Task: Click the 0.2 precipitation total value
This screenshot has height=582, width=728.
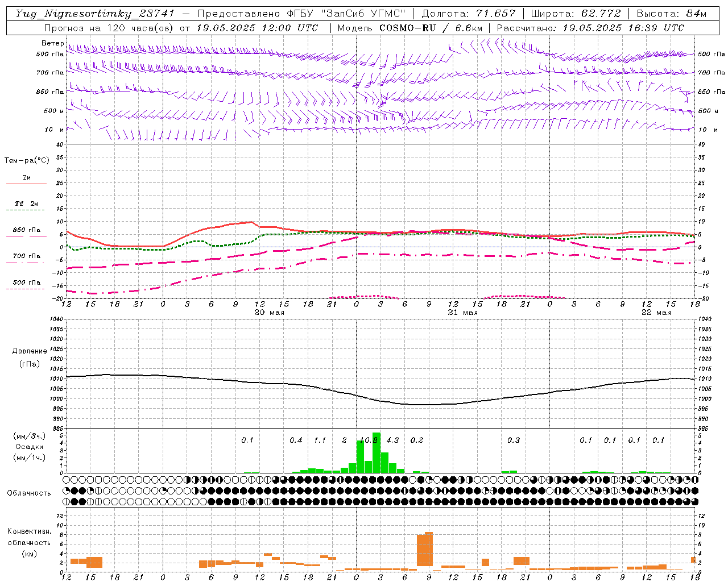Action: click(x=417, y=440)
